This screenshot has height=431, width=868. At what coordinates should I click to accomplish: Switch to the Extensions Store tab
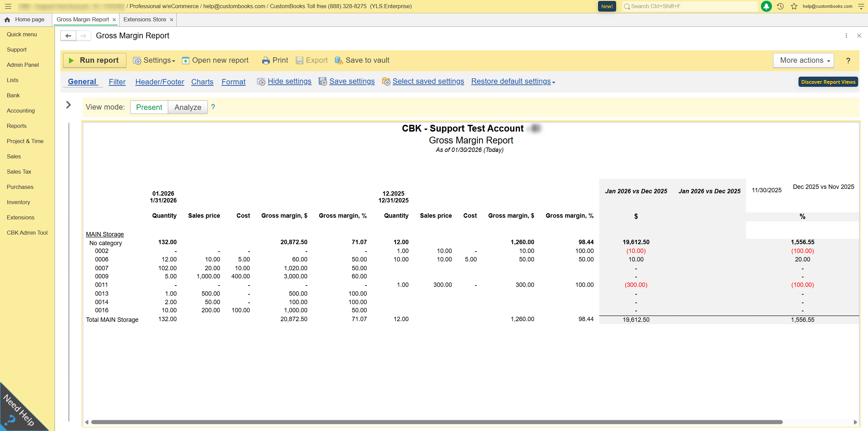145,20
